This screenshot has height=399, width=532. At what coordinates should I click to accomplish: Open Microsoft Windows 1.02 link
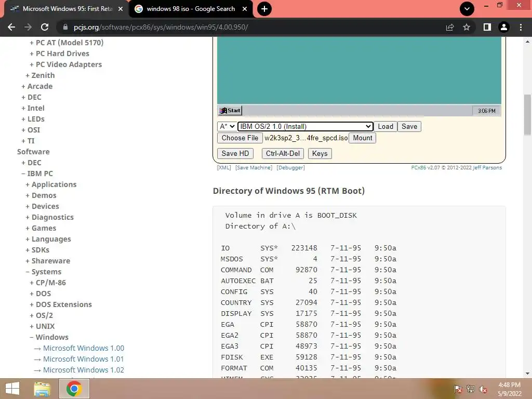click(x=84, y=370)
